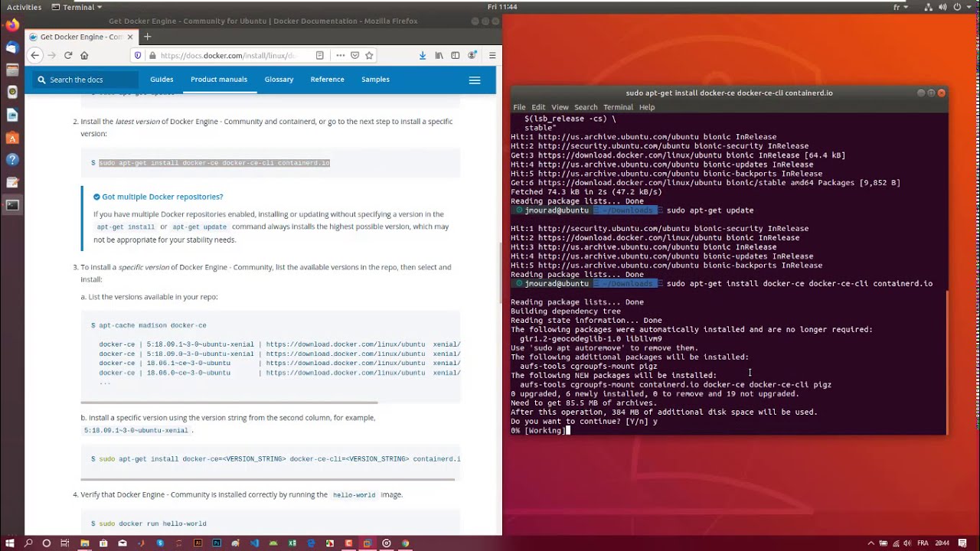Open the Samples section
This screenshot has height=551, width=980.
pos(375,80)
